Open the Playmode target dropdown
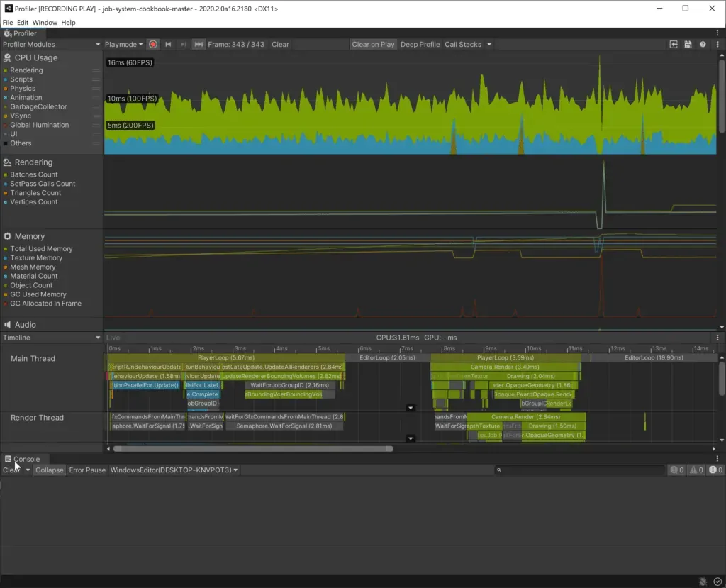Viewport: 726px width, 588px height. pos(122,44)
